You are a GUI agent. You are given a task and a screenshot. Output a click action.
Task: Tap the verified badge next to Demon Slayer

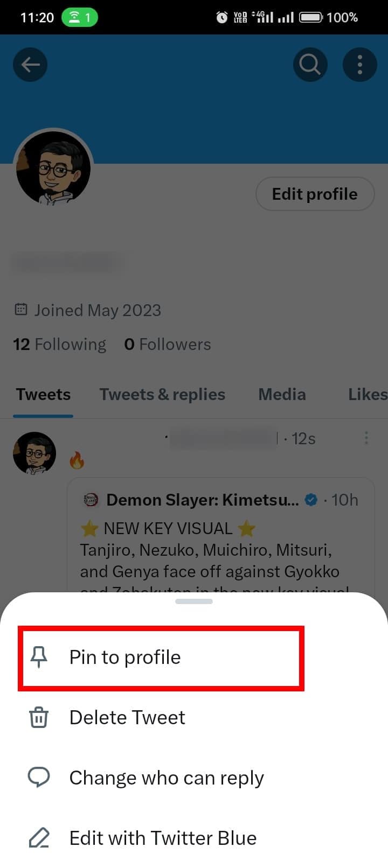(311, 500)
